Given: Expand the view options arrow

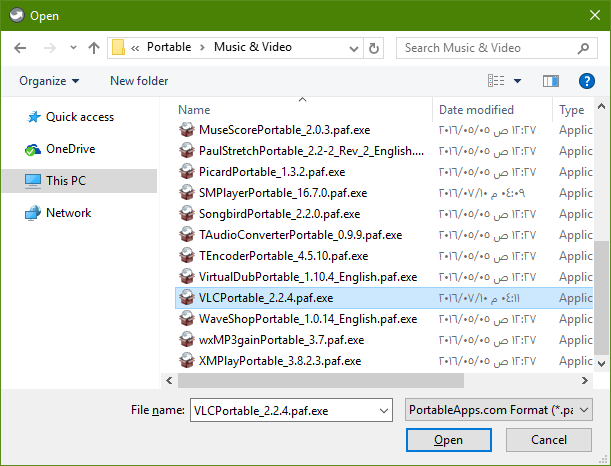Looking at the screenshot, I should coord(517,81).
